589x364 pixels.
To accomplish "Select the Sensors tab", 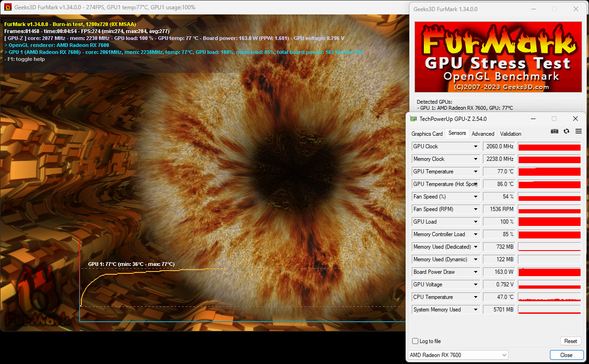I will click(x=457, y=133).
